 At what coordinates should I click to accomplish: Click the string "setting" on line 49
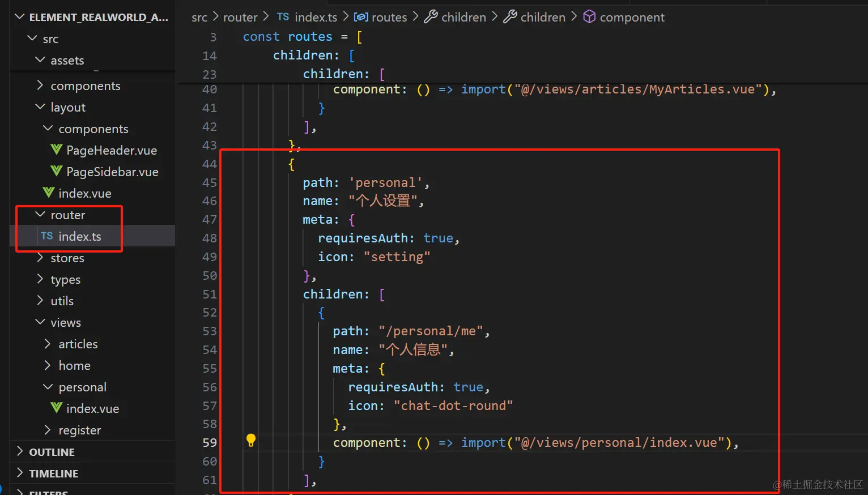pyautogui.click(x=397, y=257)
